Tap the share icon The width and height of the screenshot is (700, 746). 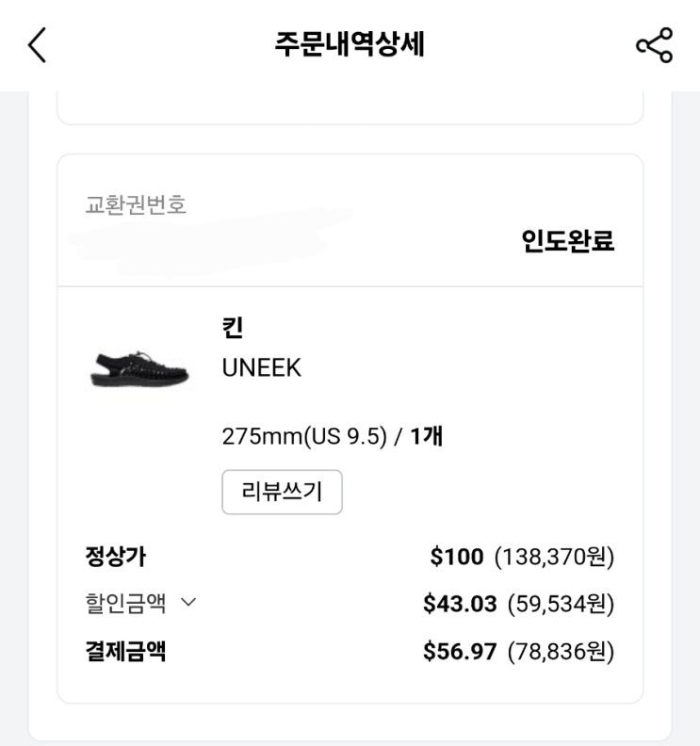coord(654,45)
